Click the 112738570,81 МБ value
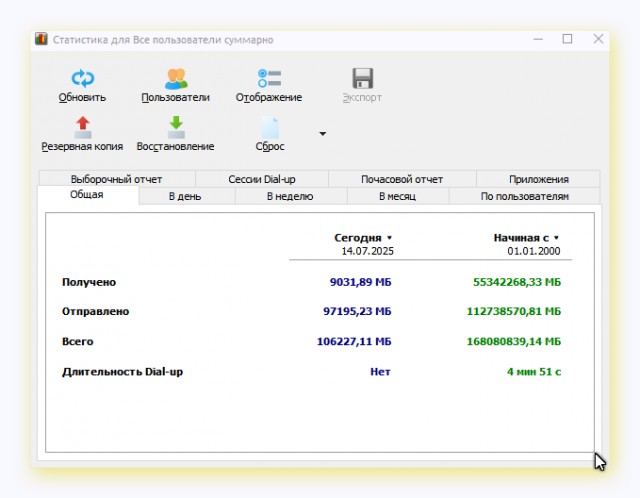 [513, 311]
